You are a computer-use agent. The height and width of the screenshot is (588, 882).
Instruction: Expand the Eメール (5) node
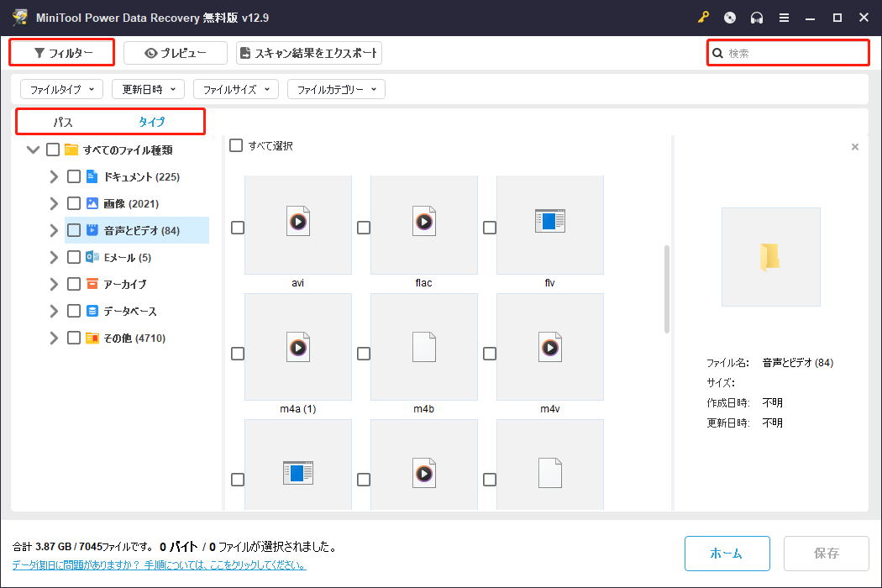[54, 257]
